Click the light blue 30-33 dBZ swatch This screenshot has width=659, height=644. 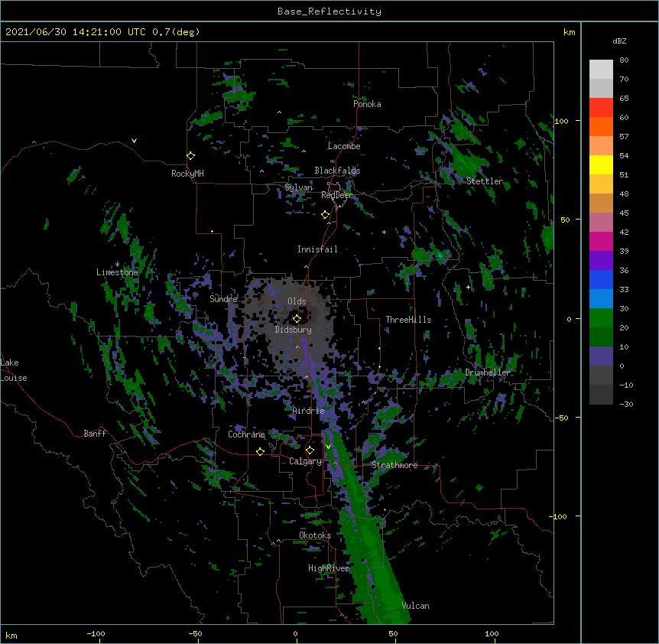tap(601, 299)
